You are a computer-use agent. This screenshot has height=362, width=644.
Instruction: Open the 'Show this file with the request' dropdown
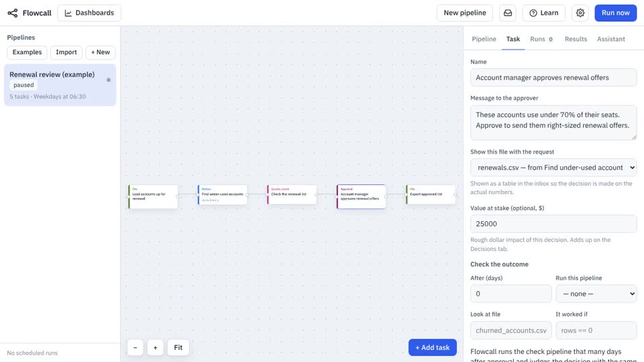pyautogui.click(x=553, y=168)
